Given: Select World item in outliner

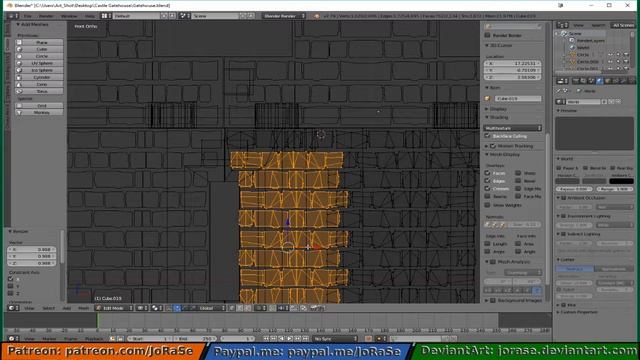Looking at the screenshot, I should (x=583, y=47).
